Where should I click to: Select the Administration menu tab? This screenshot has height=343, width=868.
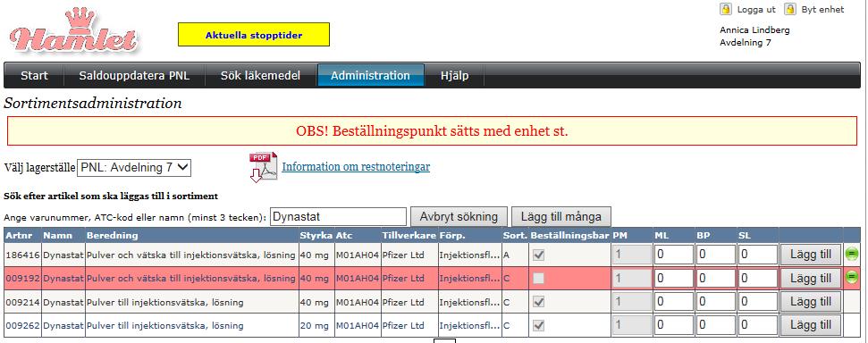pyautogui.click(x=370, y=76)
